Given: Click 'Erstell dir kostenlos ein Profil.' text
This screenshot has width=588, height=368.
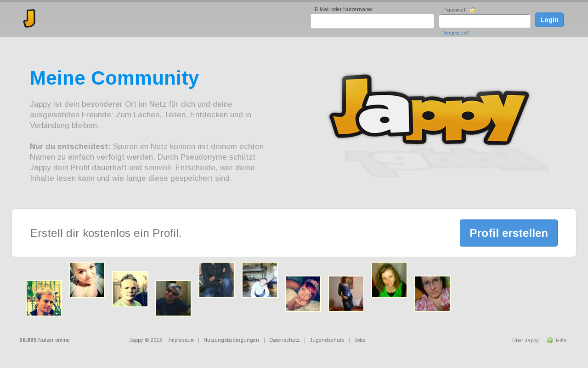Looking at the screenshot, I should [106, 233].
